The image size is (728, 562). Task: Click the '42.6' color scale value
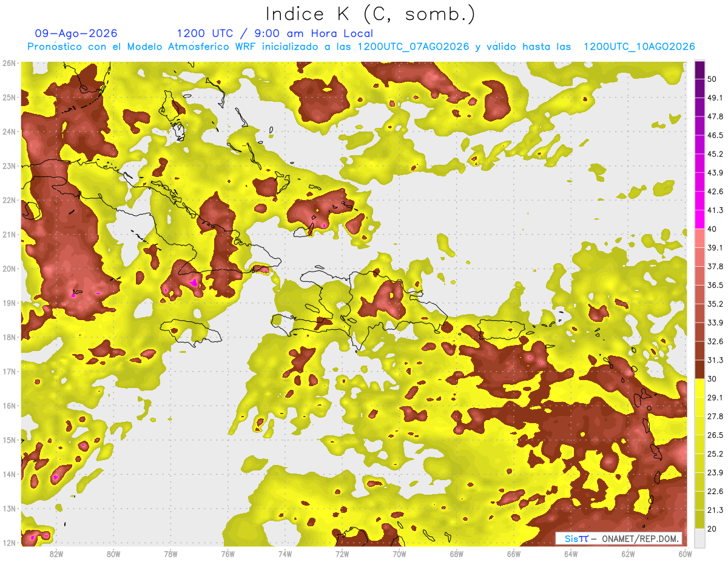(x=715, y=192)
